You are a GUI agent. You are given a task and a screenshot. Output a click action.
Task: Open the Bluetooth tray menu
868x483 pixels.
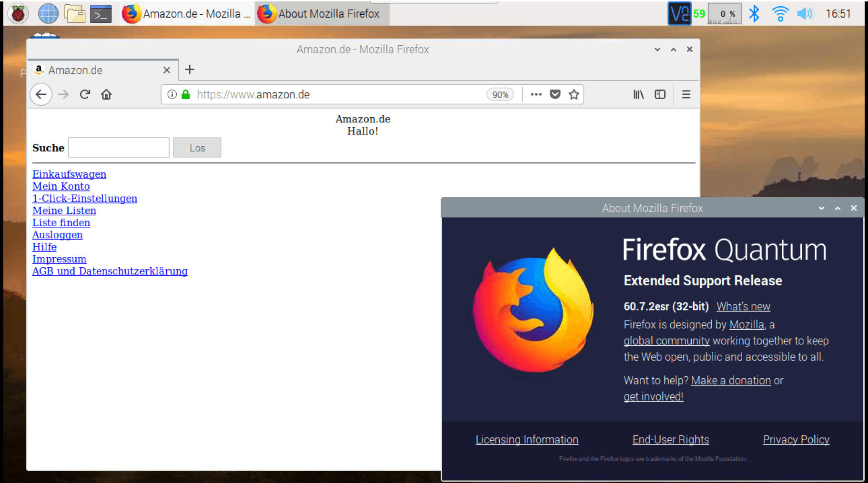(754, 14)
